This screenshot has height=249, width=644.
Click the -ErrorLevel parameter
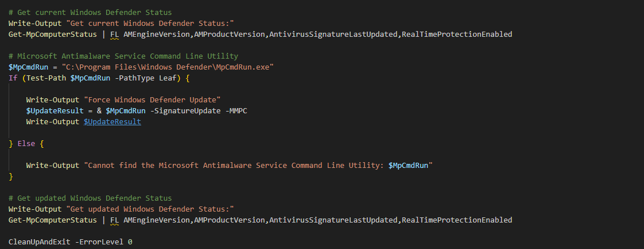(99, 242)
